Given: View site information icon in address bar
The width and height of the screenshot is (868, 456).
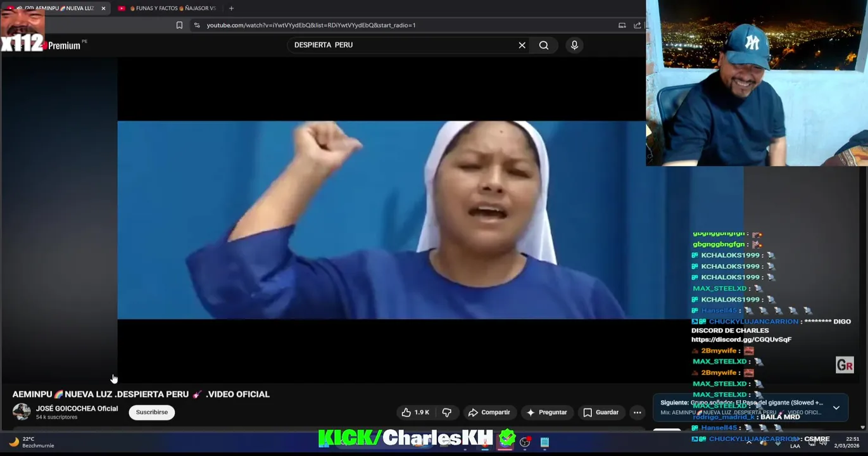Looking at the screenshot, I should point(197,25).
